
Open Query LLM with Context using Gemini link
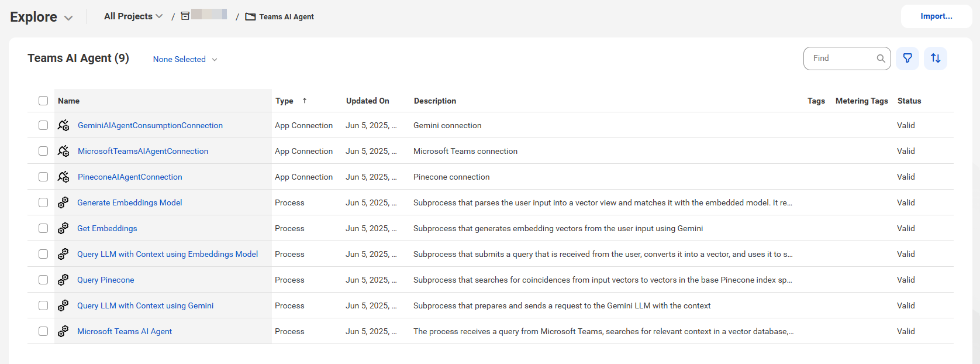[x=146, y=305]
